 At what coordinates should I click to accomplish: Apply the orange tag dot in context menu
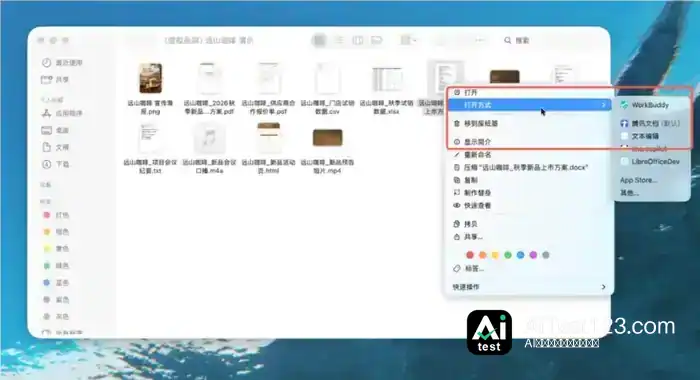point(483,255)
